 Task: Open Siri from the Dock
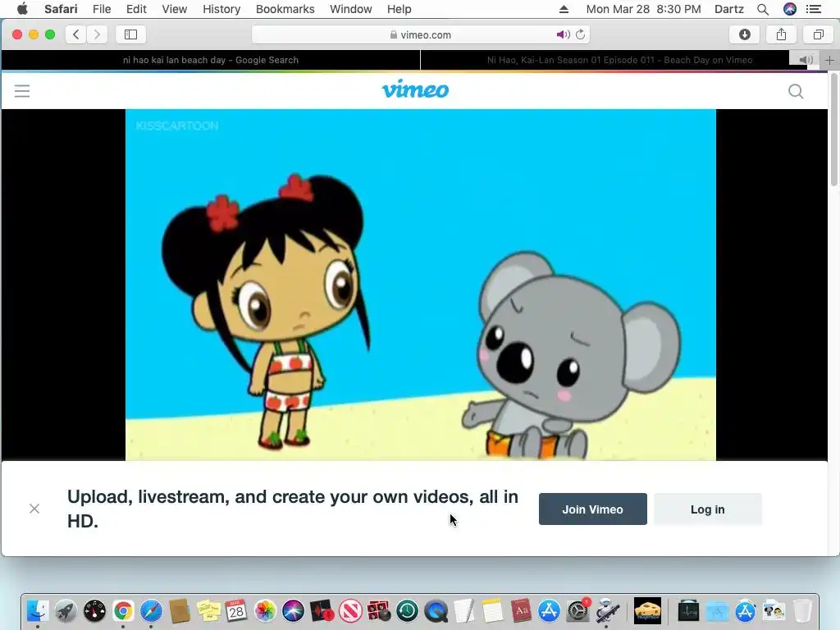coord(293,610)
